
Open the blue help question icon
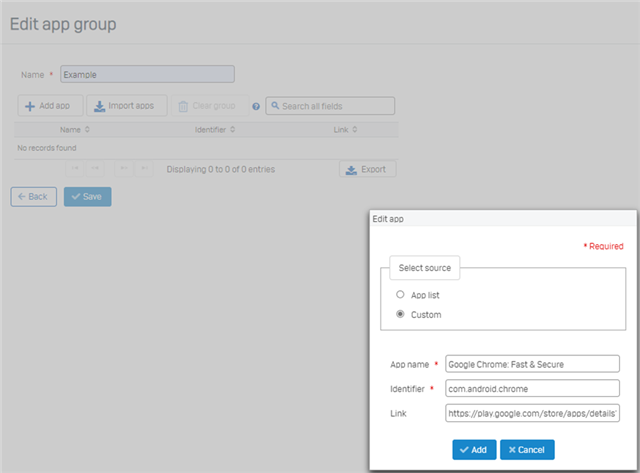pyautogui.click(x=256, y=107)
